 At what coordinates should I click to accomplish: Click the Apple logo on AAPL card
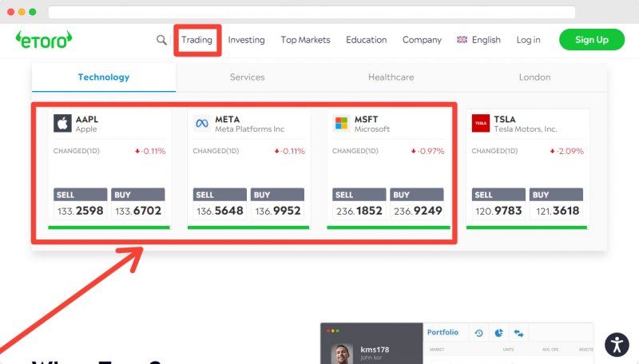pos(62,124)
